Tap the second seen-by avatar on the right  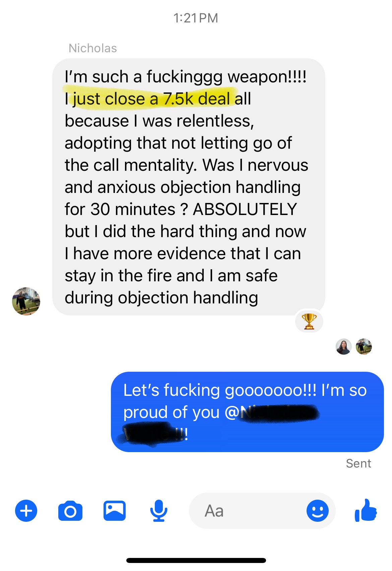point(364,347)
